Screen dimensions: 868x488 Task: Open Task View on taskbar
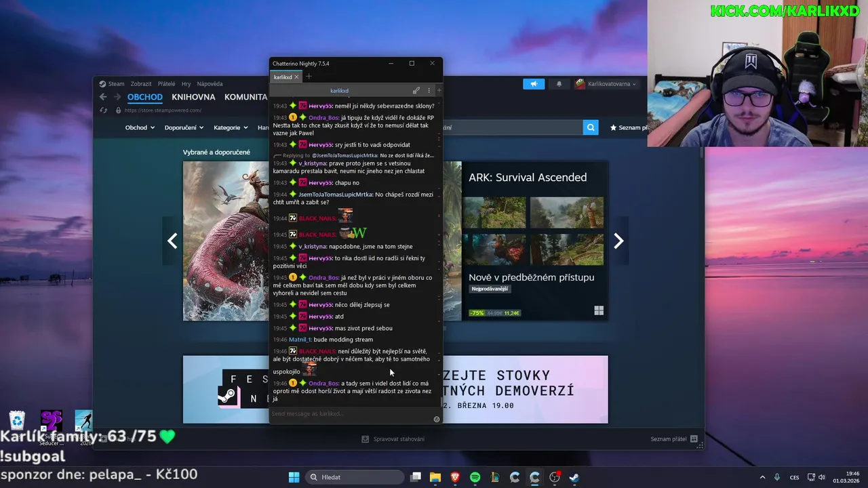click(x=416, y=477)
